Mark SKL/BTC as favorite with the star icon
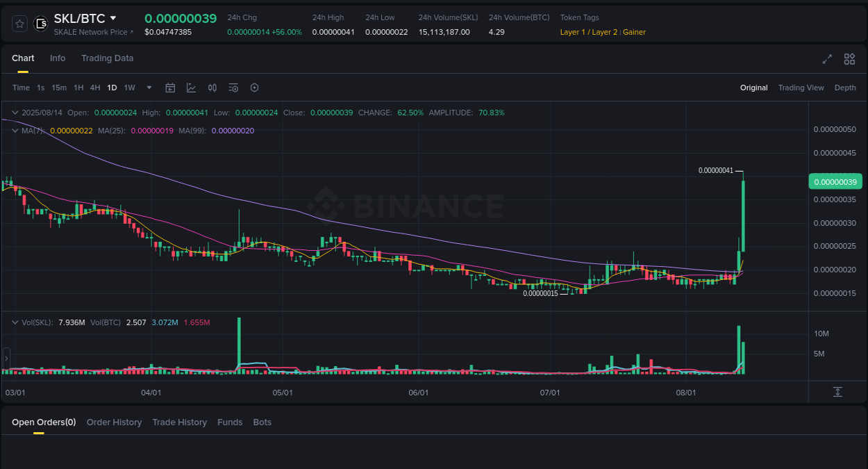 (19, 23)
